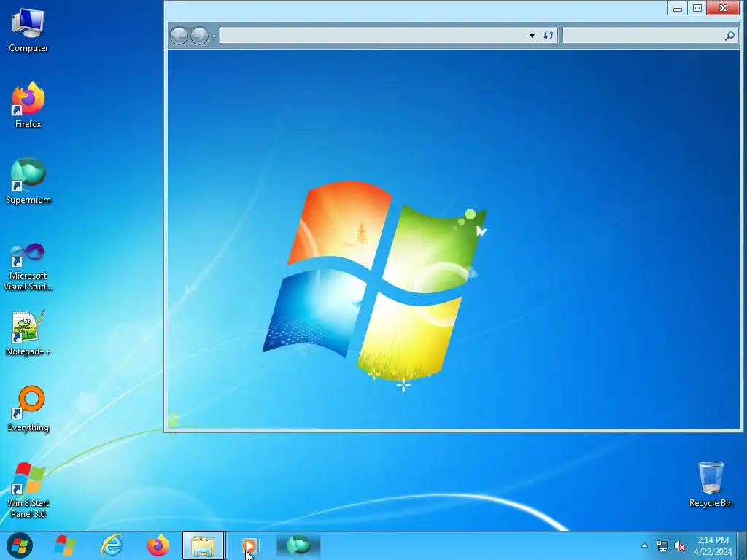Screen dimensions: 747x560
Task: Open the Windows Start orb
Action: [20, 545]
